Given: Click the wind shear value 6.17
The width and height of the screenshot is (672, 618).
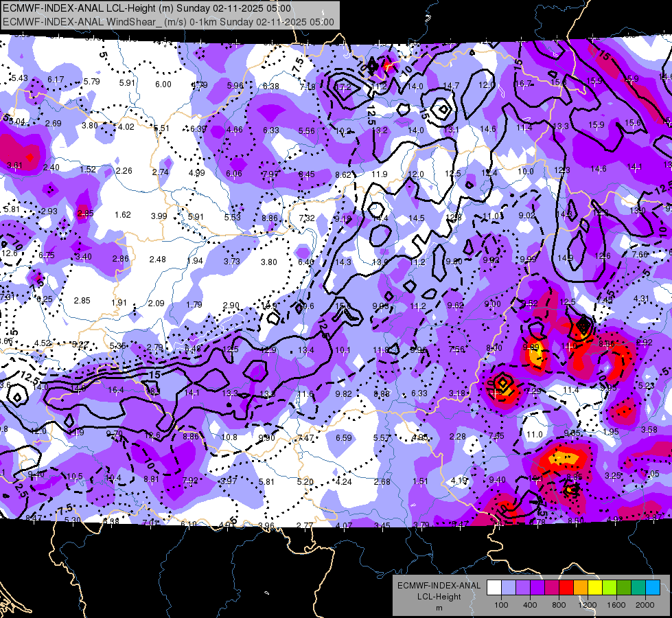Looking at the screenshot, I should [x=56, y=80].
